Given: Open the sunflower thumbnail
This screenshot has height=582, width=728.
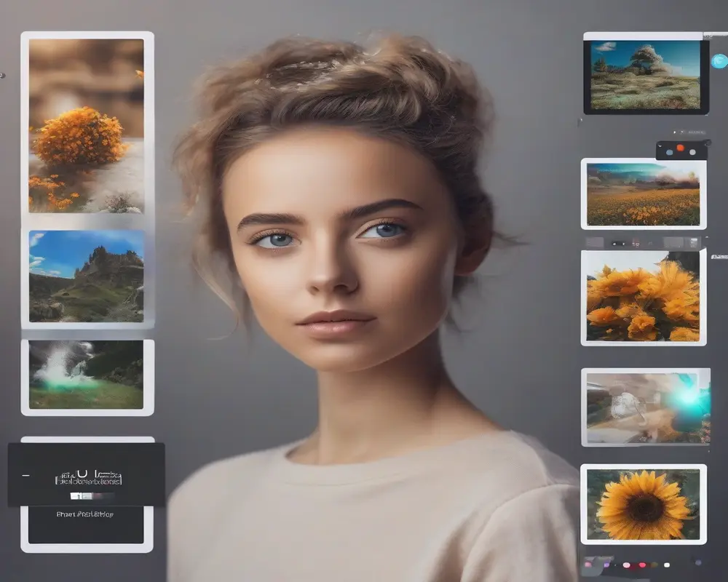Looking at the screenshot, I should 644,504.
